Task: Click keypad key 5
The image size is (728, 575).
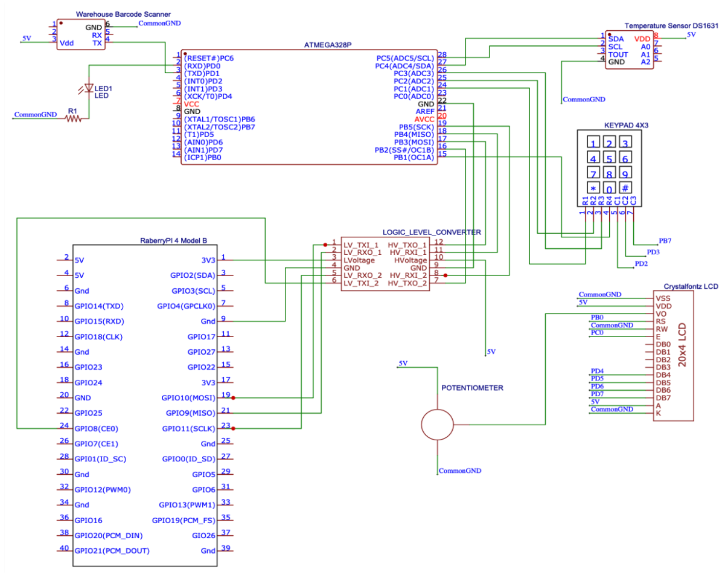Action: tap(610, 159)
